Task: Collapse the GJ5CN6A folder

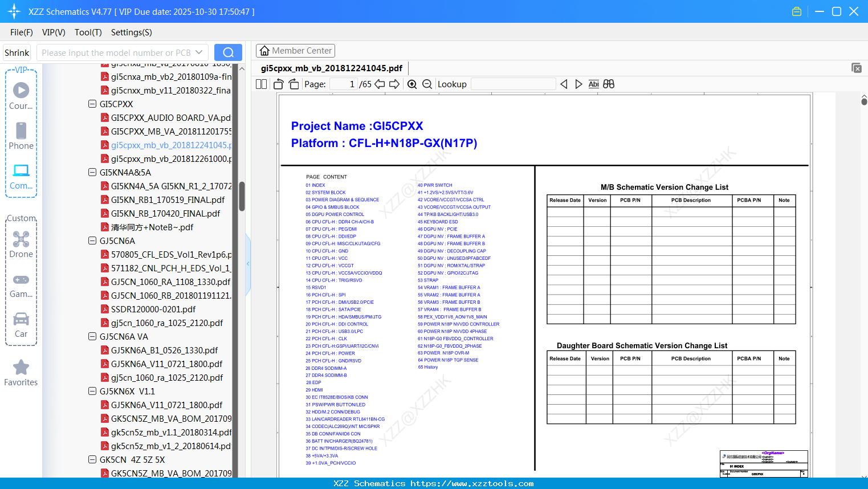Action: 92,241
